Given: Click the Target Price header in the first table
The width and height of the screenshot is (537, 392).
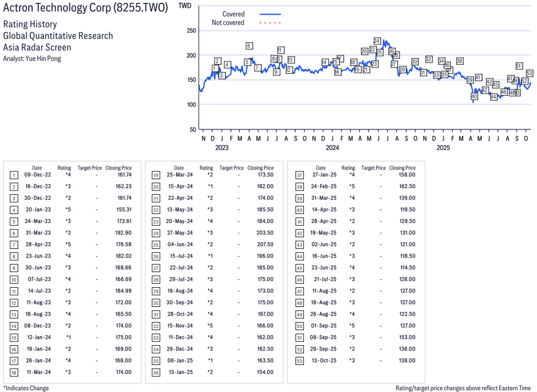Looking at the screenshot, I should tap(89, 168).
